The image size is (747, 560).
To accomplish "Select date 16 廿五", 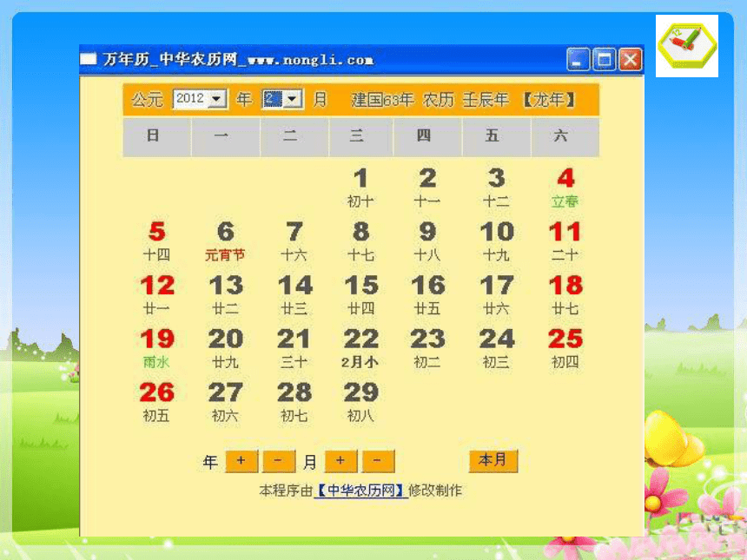I will click(427, 295).
